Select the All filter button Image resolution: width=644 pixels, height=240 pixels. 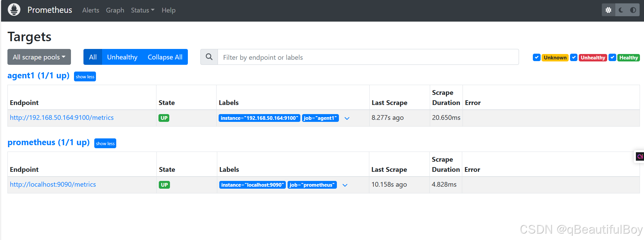(x=93, y=57)
